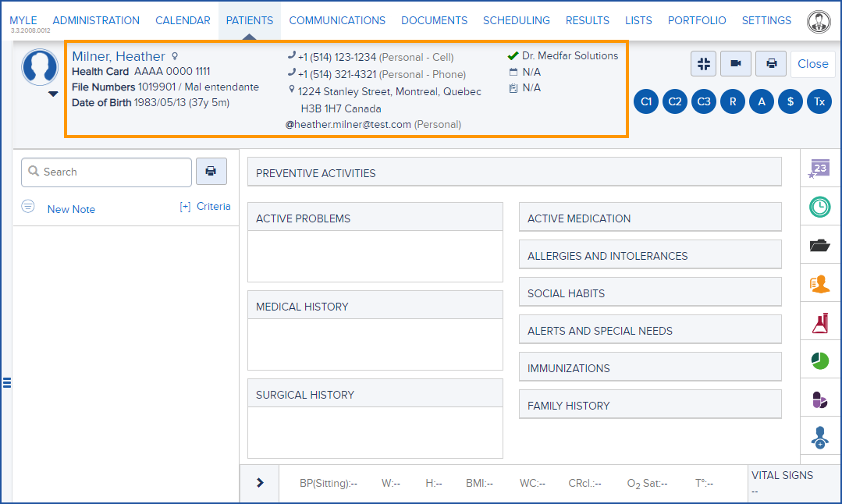
Task: Expand the Vital Signs bar with the arrow
Action: point(259,482)
